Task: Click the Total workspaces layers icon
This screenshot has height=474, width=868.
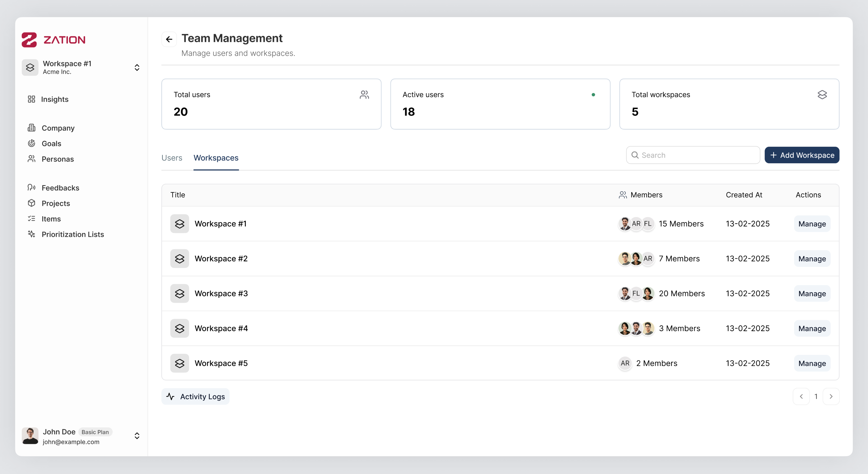Action: point(822,95)
